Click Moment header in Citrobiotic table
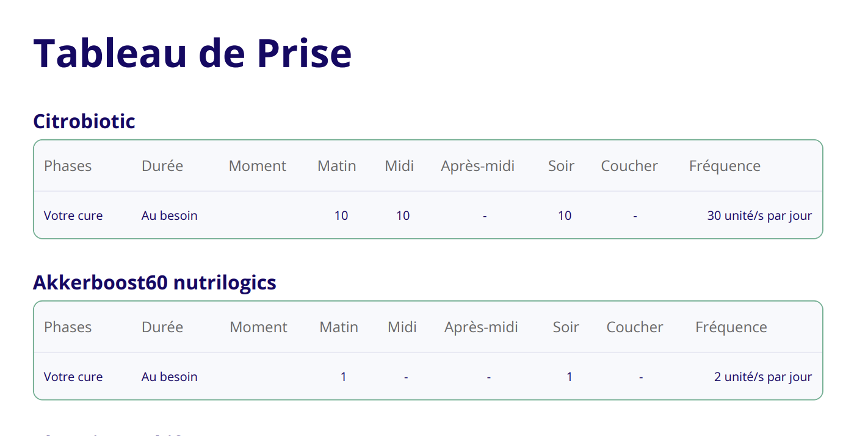 [258, 166]
